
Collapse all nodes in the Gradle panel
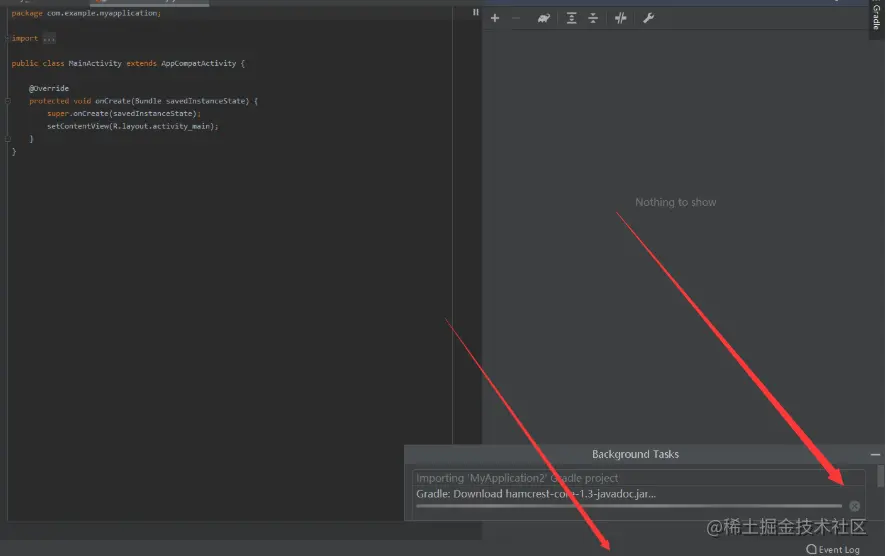[593, 18]
